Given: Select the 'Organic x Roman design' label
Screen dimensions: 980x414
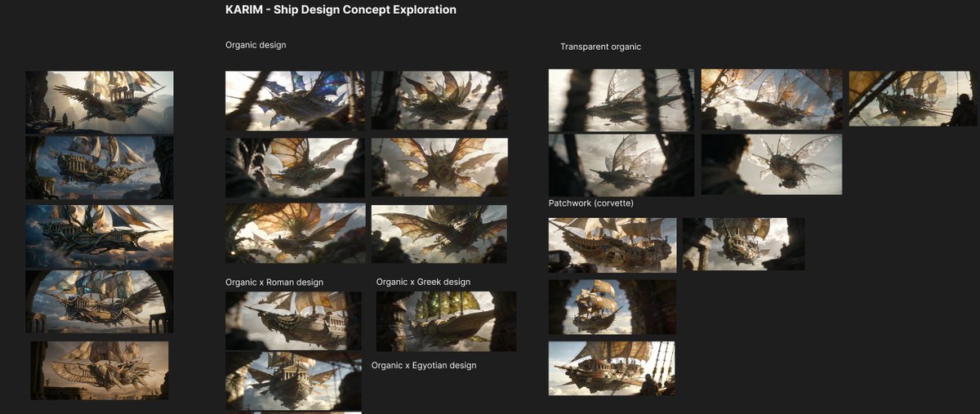Looking at the screenshot, I should pyautogui.click(x=274, y=283).
